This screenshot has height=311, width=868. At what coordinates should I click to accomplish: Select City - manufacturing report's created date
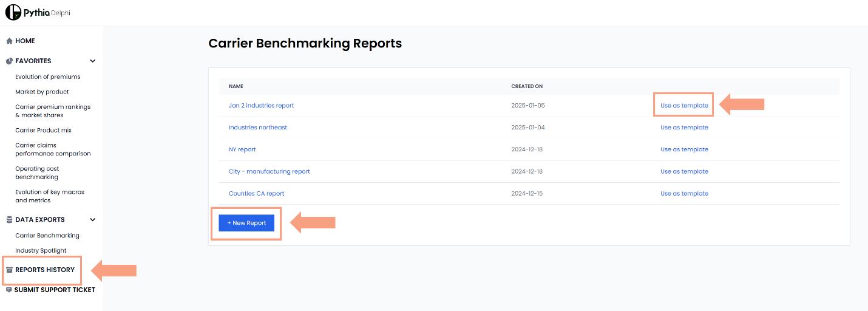[527, 172]
